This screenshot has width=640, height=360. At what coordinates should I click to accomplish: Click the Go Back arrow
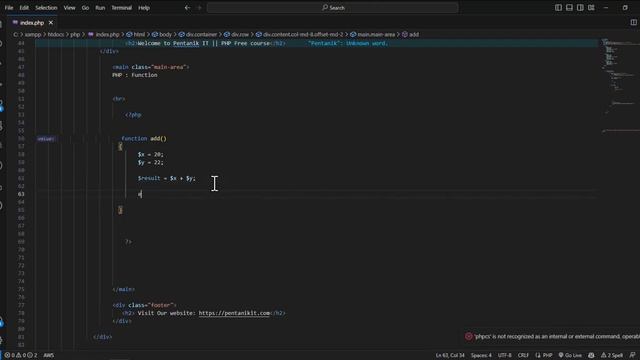(x=187, y=7)
